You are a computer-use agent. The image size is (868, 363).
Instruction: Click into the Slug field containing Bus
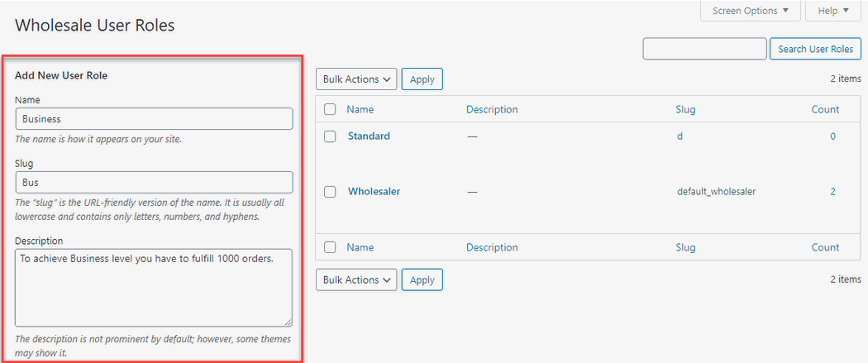(x=154, y=182)
